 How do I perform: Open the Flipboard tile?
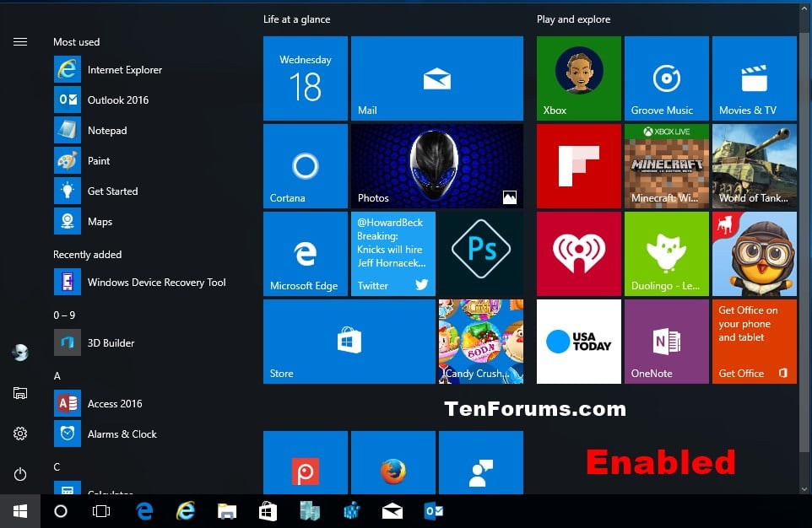579,166
